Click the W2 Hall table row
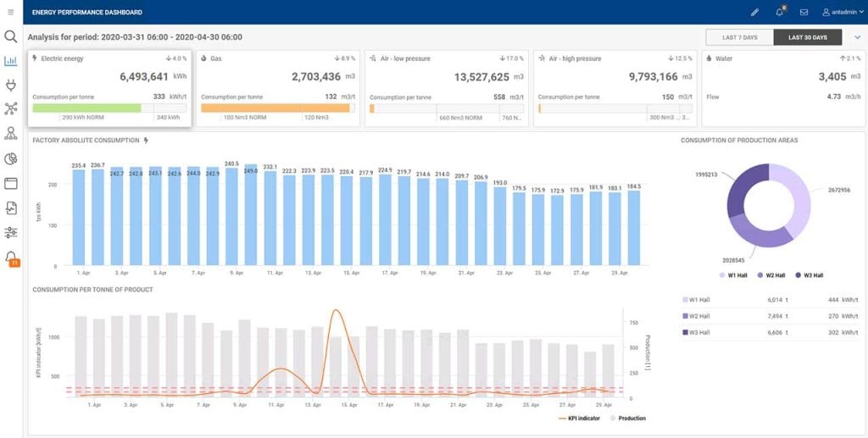The height and width of the screenshot is (438, 868). pyautogui.click(x=770, y=316)
